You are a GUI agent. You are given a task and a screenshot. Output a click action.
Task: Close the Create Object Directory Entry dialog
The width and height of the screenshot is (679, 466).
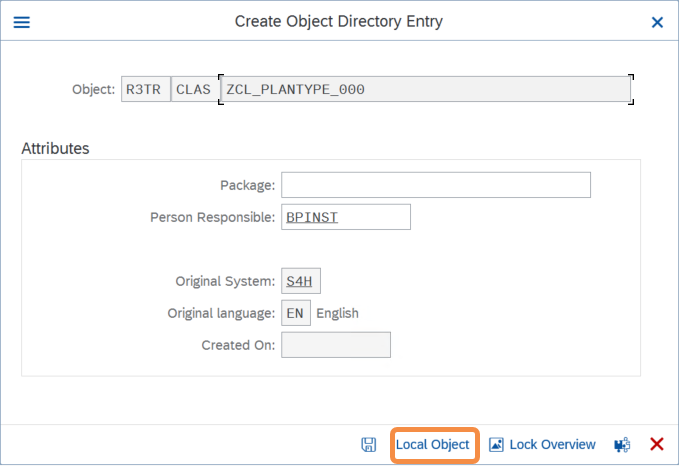click(657, 21)
